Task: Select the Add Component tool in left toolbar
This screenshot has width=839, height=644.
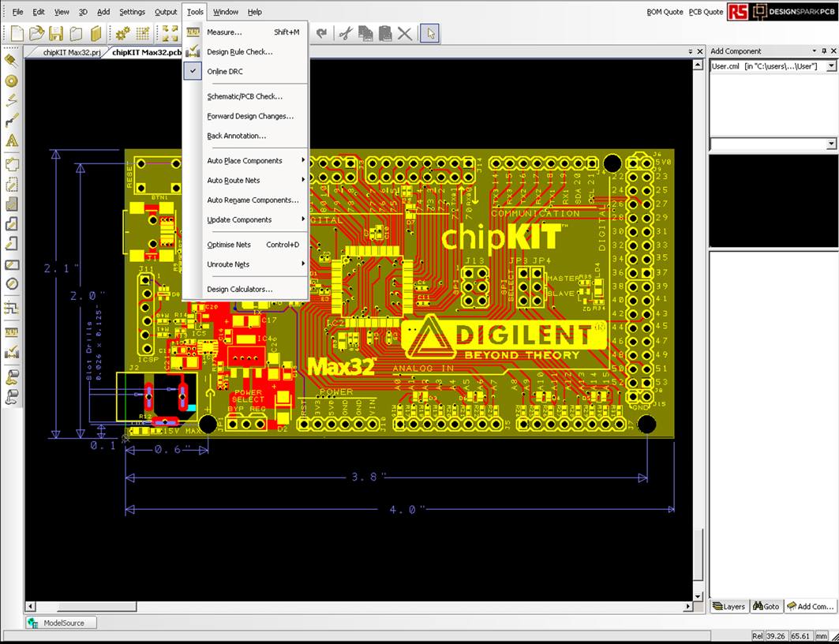Action: point(12,61)
